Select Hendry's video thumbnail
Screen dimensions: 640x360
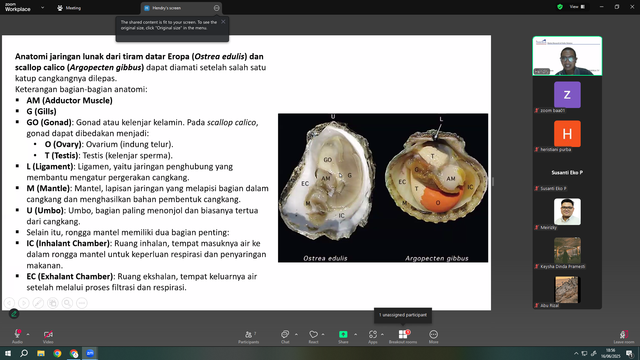coord(567,56)
